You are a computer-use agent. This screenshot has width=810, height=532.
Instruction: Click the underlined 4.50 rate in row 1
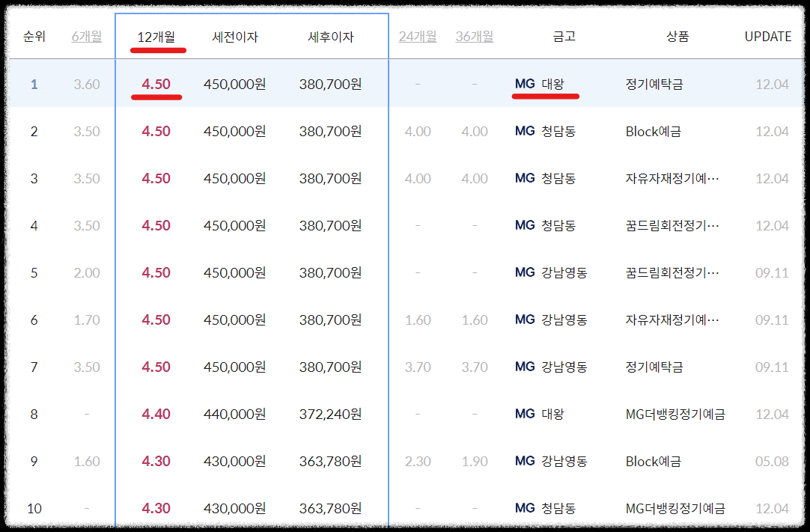click(155, 84)
